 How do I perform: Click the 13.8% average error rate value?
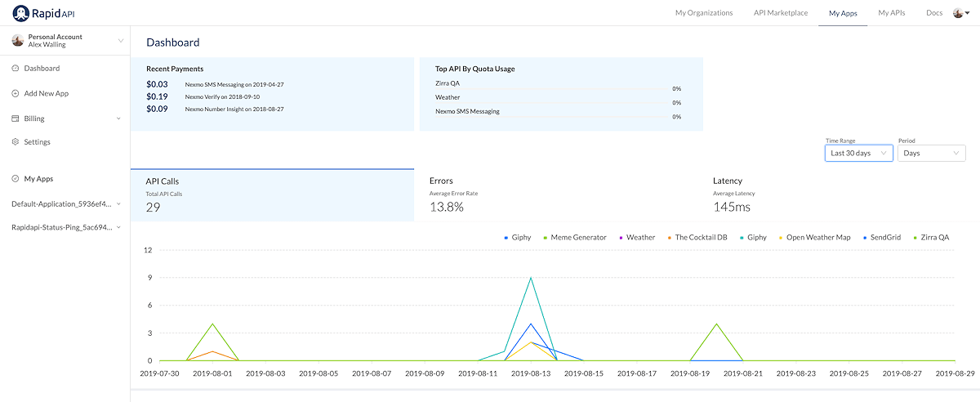(x=447, y=208)
